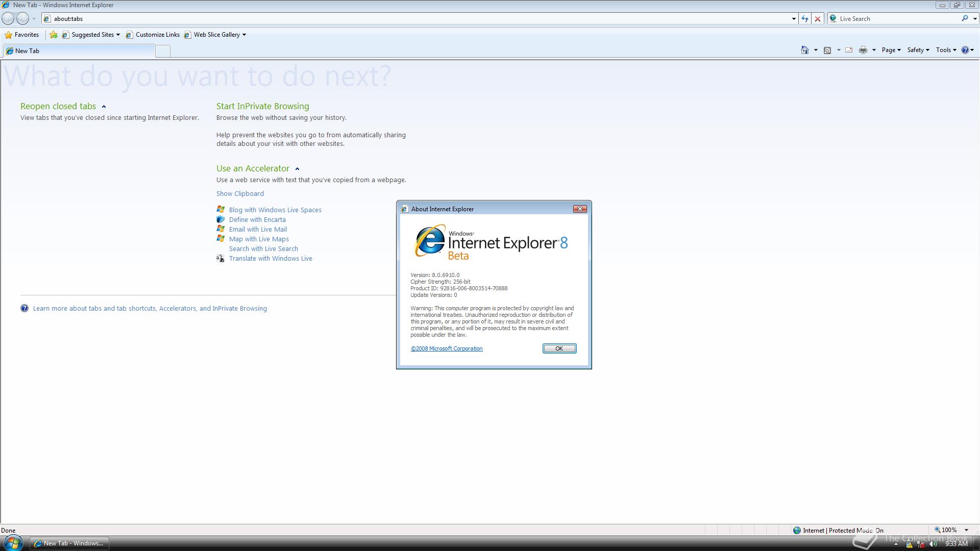Click the Add to Favorites Bar icon

pos(54,35)
